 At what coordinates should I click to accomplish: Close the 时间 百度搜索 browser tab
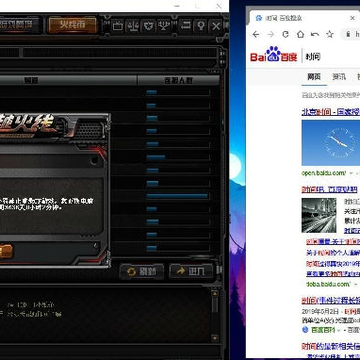tap(352, 18)
